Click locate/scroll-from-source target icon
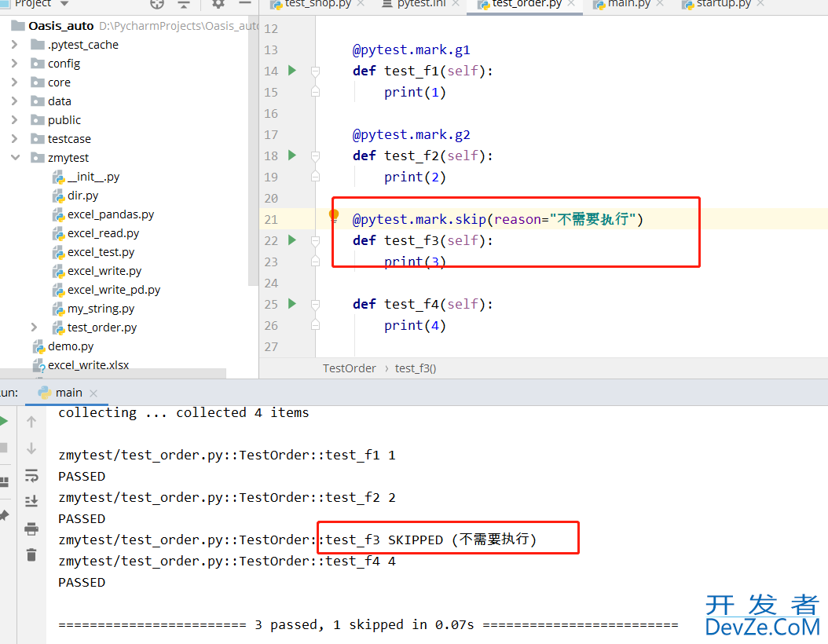The height and width of the screenshot is (644, 828). (157, 4)
